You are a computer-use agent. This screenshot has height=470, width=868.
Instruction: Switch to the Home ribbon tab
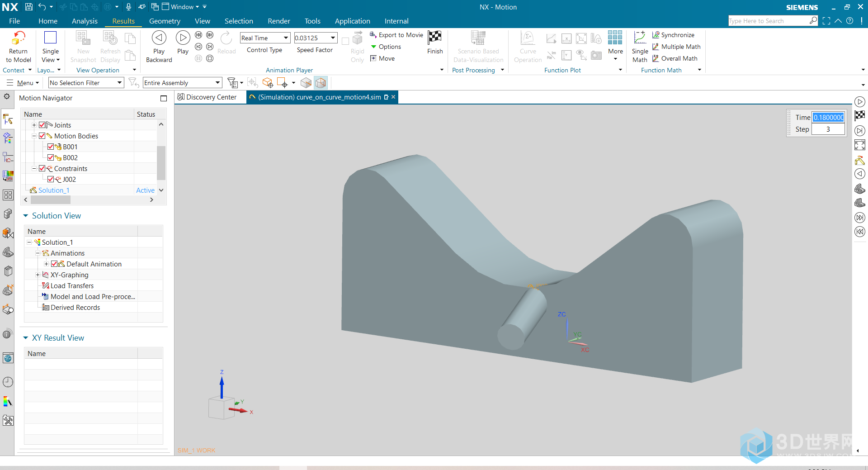pyautogui.click(x=48, y=21)
